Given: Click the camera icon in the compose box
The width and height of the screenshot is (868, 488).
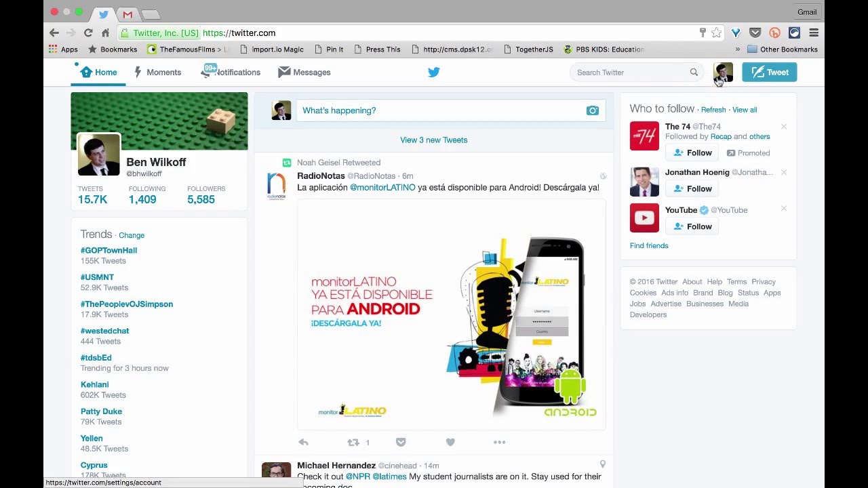Looking at the screenshot, I should click(593, 110).
